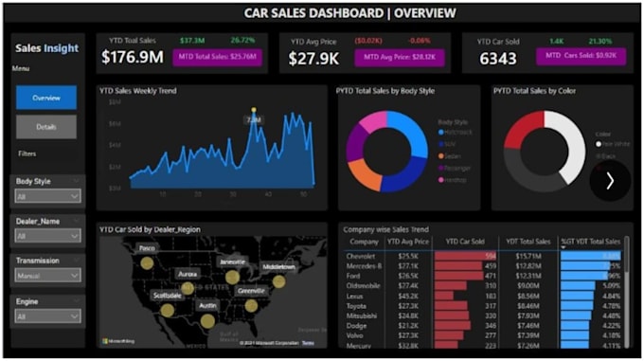This screenshot has width=644, height=361.
Task: Open the Dealer_Name dropdown
Action: pos(47,236)
